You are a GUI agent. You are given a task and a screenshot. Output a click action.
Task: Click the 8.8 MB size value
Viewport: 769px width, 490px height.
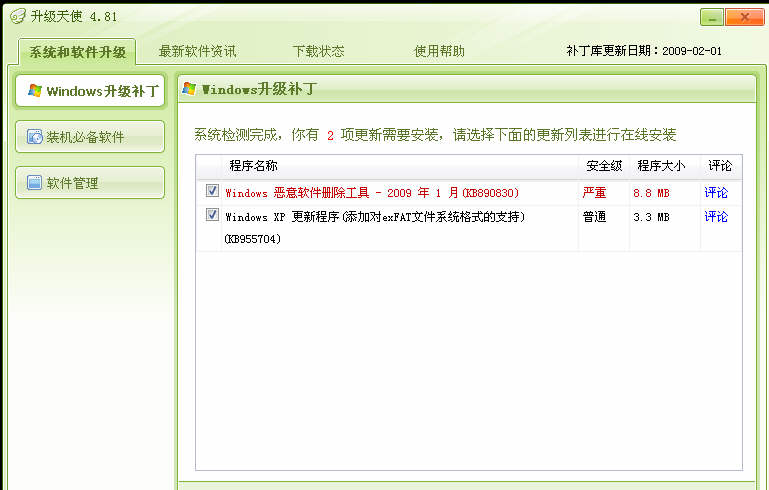coord(651,193)
